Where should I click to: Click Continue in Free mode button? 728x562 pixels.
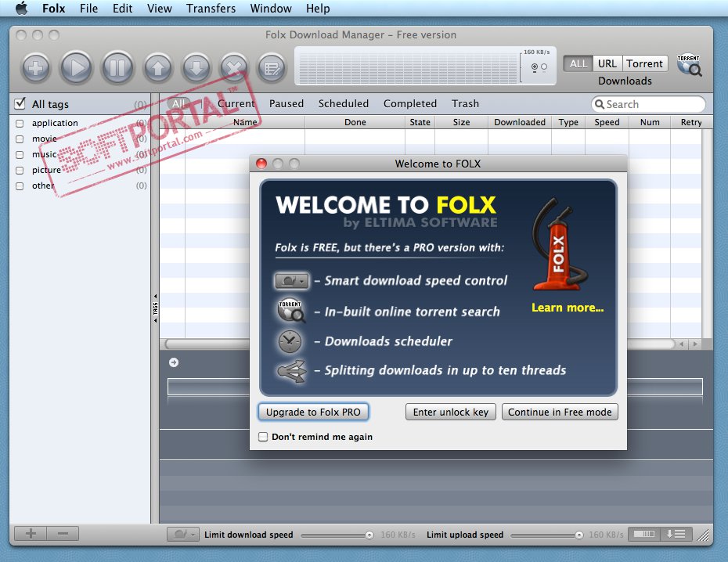coord(560,412)
